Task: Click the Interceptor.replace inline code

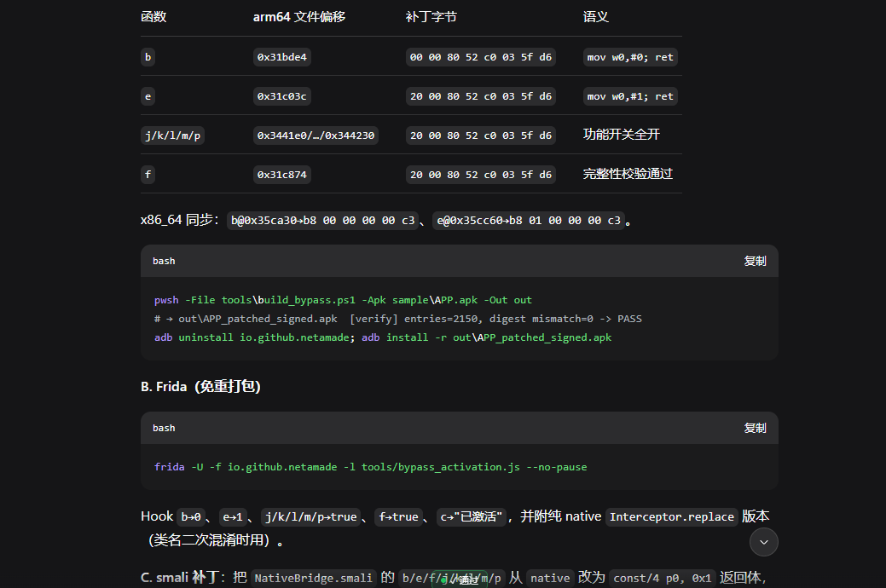Action: (x=672, y=516)
